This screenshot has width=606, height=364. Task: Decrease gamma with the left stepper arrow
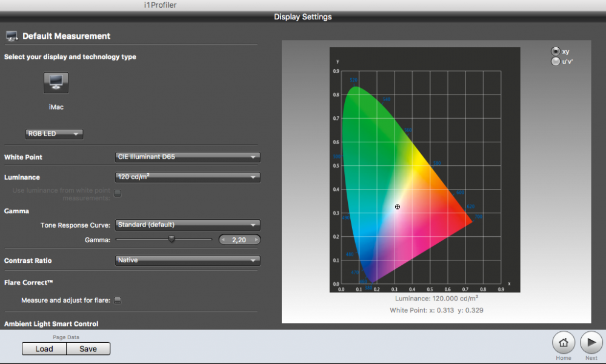coord(223,240)
